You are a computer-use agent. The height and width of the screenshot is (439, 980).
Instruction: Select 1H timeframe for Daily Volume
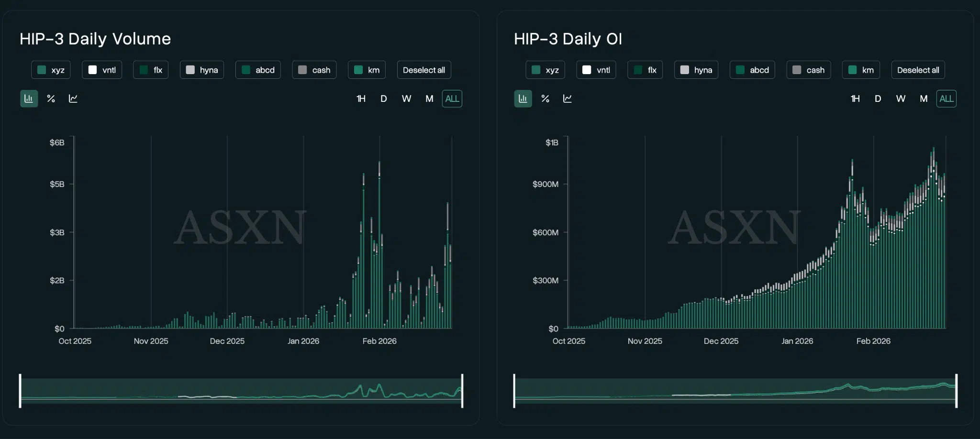361,99
